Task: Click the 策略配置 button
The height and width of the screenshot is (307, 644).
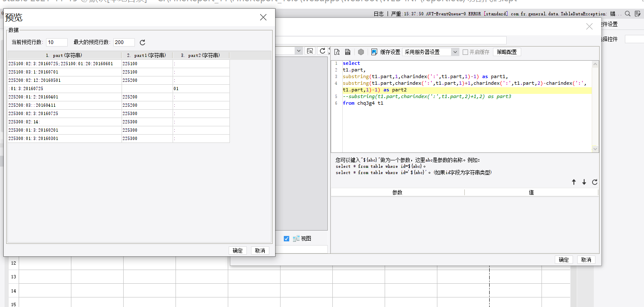Action: [507, 52]
